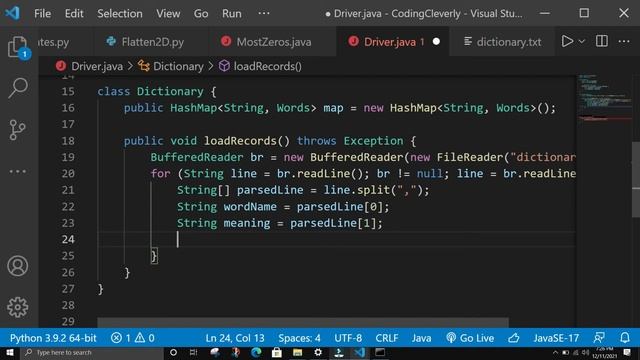Click 'wordName' variable on line 22
This screenshot has width=640, height=360.
point(250,207)
